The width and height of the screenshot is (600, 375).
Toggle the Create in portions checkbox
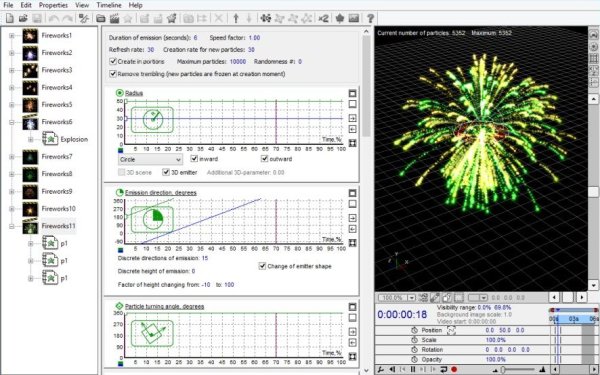click(x=113, y=61)
